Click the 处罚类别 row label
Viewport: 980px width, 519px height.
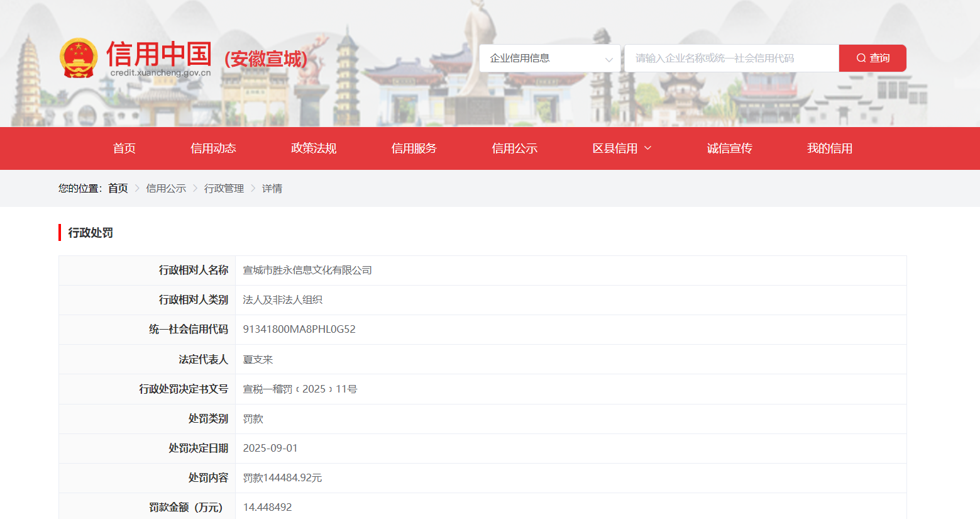click(209, 419)
